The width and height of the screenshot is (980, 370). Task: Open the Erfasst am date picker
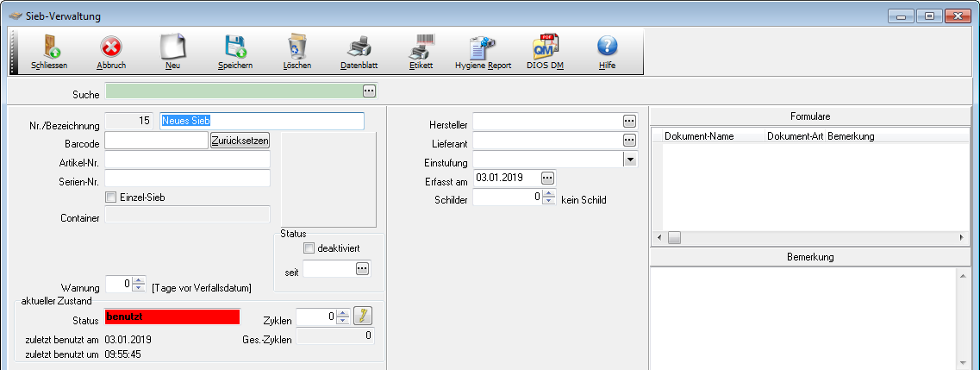(x=547, y=179)
